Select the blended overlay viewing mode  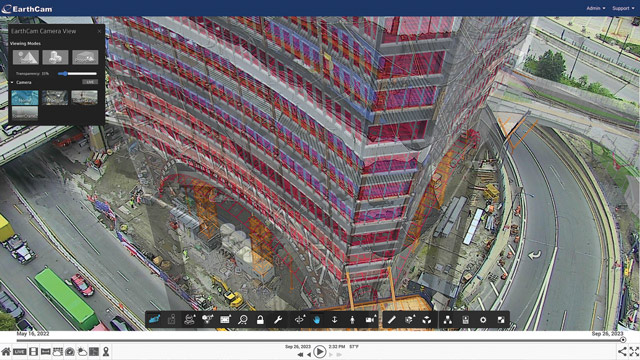85,57
